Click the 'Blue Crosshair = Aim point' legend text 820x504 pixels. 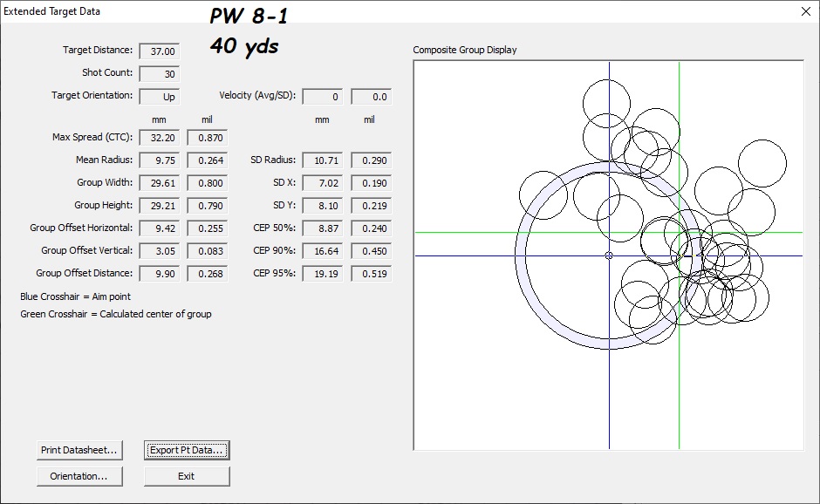75,296
